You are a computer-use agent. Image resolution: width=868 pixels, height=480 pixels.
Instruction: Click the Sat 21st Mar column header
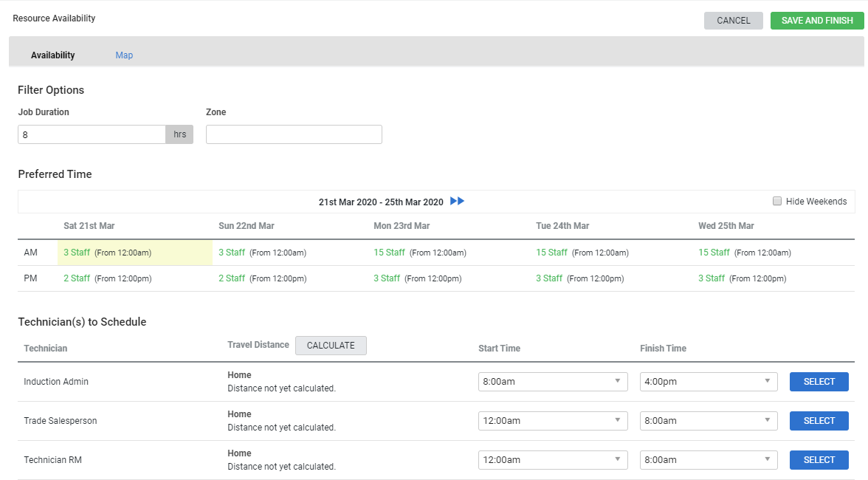89,226
